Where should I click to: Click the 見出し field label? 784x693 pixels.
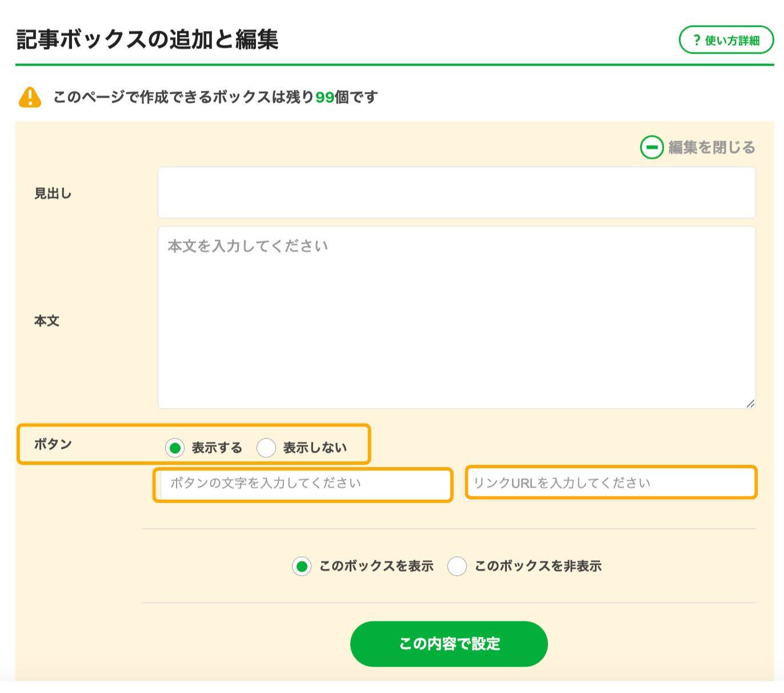coord(53,193)
